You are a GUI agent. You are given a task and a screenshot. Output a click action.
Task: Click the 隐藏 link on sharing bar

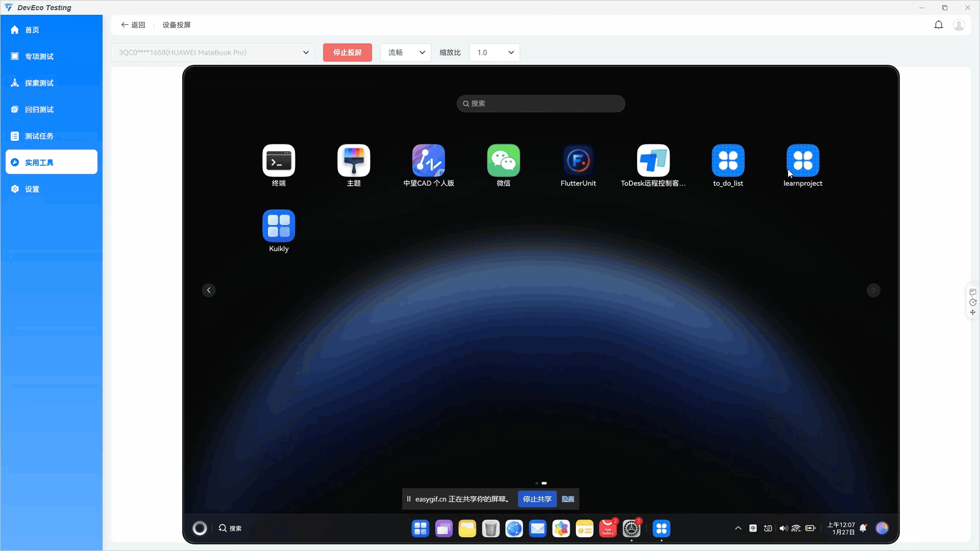point(568,499)
